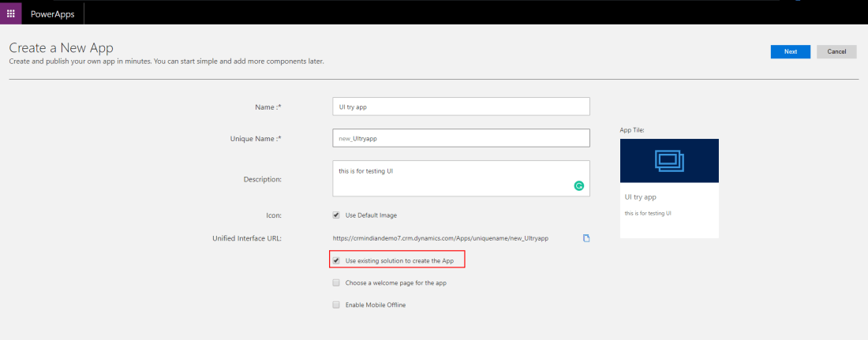
Task: Toggle the Use Default Image checkbox
Action: (336, 215)
